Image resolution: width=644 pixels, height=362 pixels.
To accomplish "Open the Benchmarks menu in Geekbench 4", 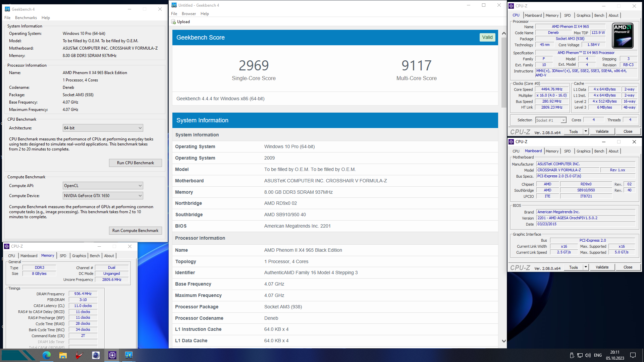I will click(26, 18).
